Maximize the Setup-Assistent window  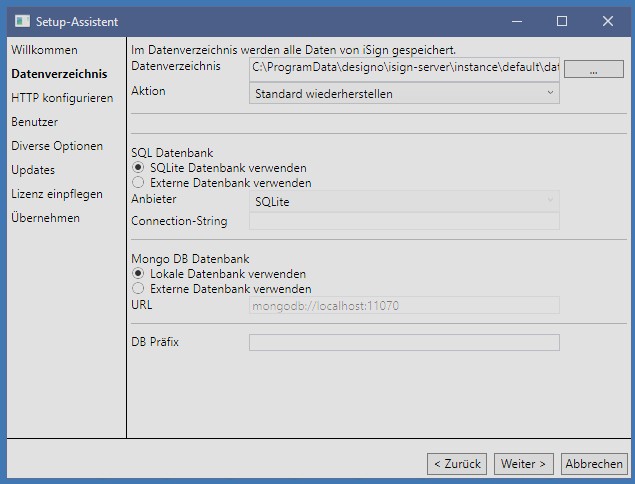(x=562, y=21)
